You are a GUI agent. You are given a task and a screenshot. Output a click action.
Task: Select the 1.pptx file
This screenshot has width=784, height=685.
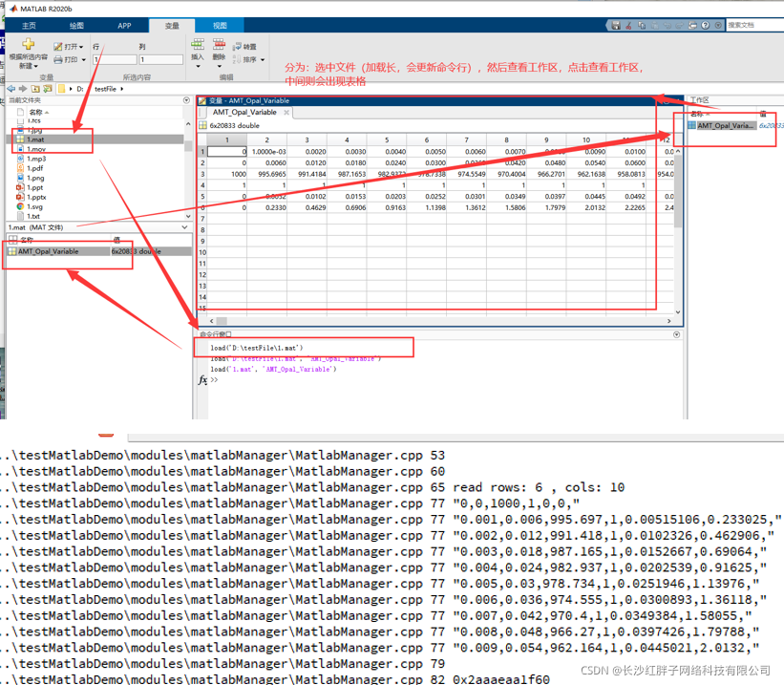click(x=36, y=197)
